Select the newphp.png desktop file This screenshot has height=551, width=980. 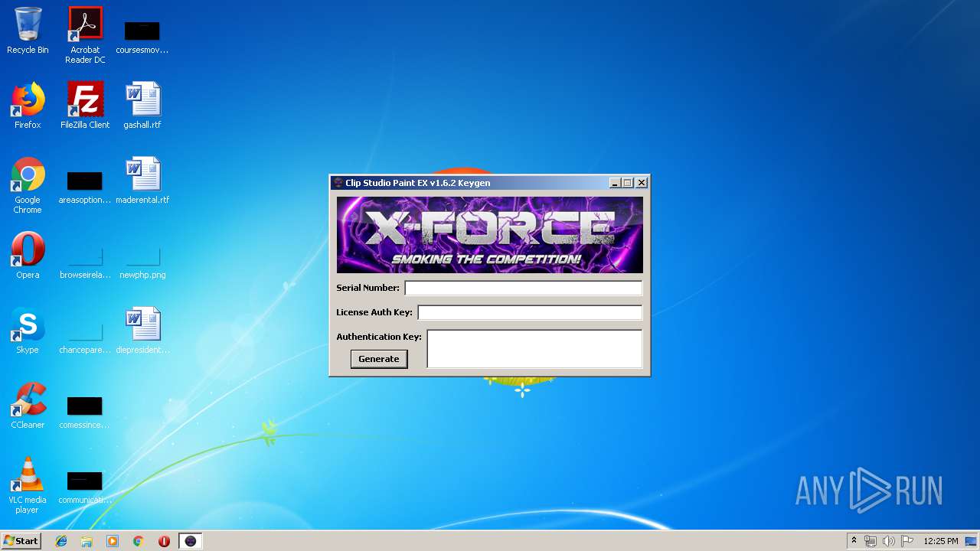[142, 263]
